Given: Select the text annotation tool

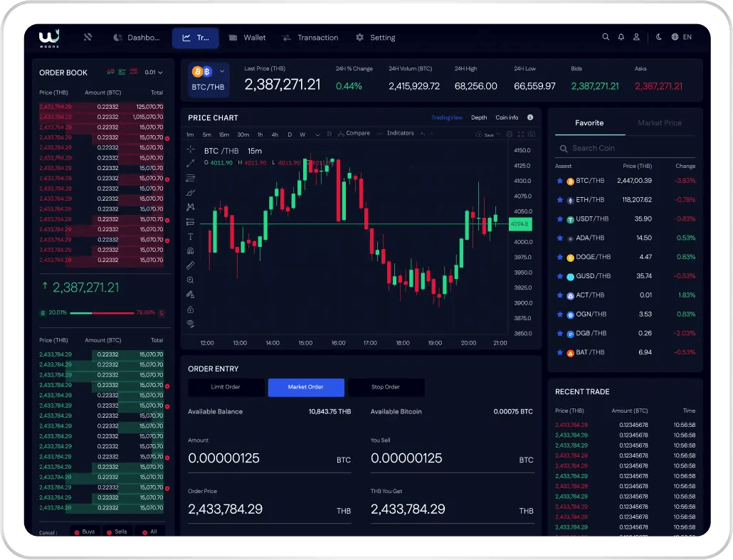Looking at the screenshot, I should [190, 236].
